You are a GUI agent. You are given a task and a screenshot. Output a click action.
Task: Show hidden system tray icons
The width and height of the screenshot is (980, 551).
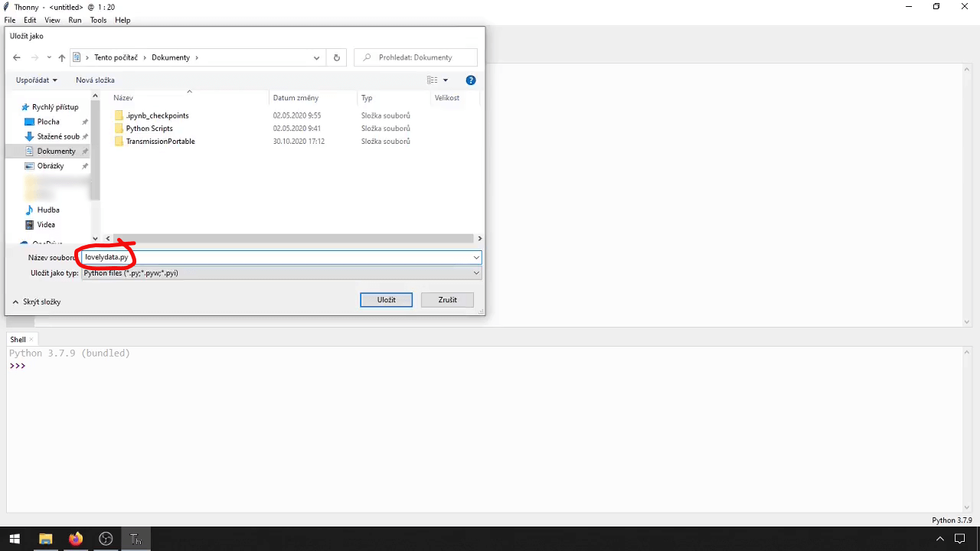tap(940, 539)
